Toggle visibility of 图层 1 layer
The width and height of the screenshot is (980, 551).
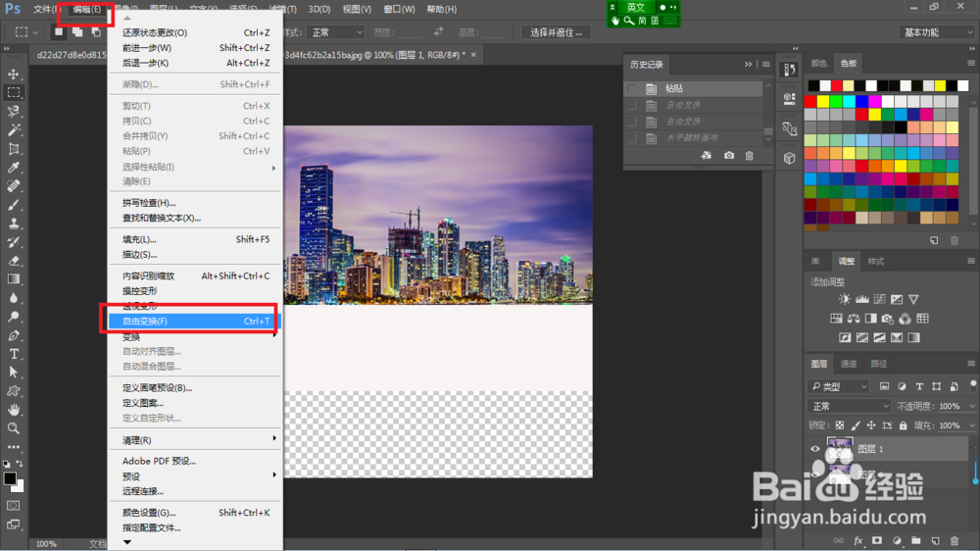point(815,449)
